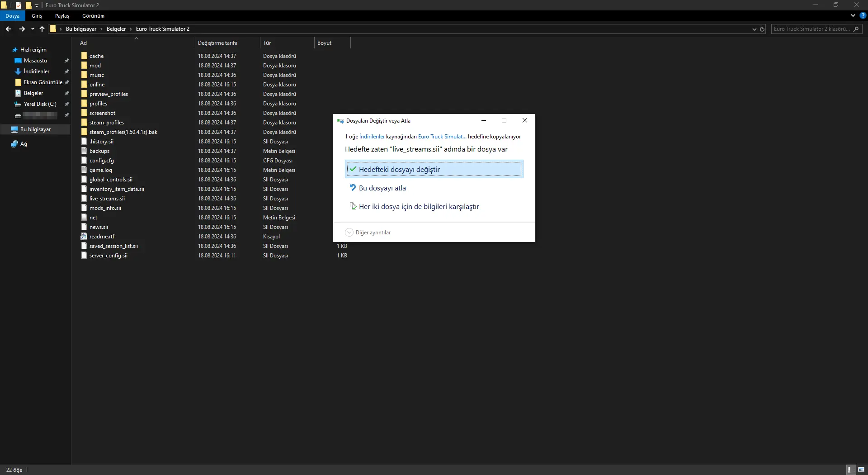Choose Hedefteki dosyayı değiştir option

(x=434, y=169)
